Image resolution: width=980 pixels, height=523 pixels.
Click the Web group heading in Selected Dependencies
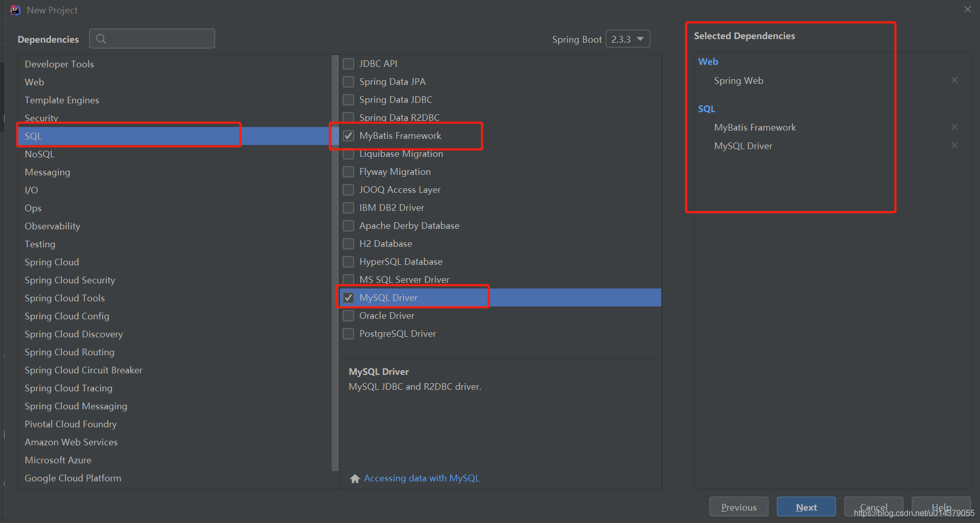coord(708,62)
